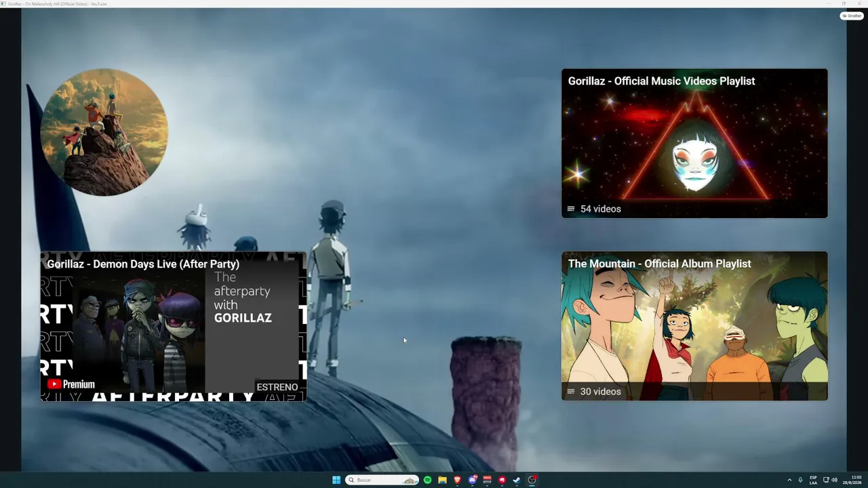Viewport: 868px width, 488px height.
Task: Click the ESTRENO badge on the video card
Action: click(277, 387)
